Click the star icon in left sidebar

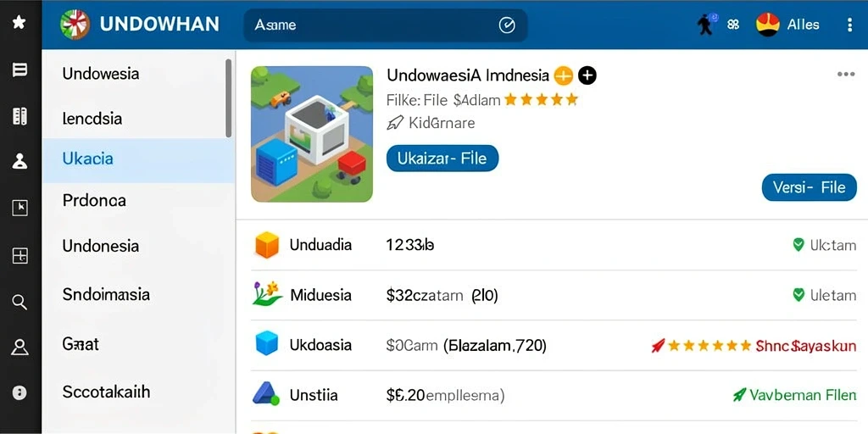pos(19,23)
